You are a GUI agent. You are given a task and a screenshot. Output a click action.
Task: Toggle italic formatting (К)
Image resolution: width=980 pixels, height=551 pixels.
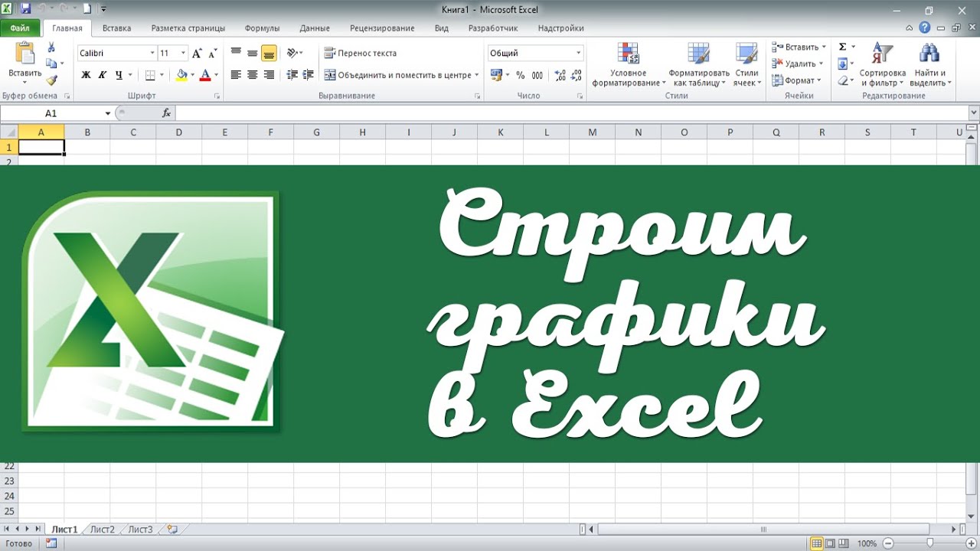[103, 75]
